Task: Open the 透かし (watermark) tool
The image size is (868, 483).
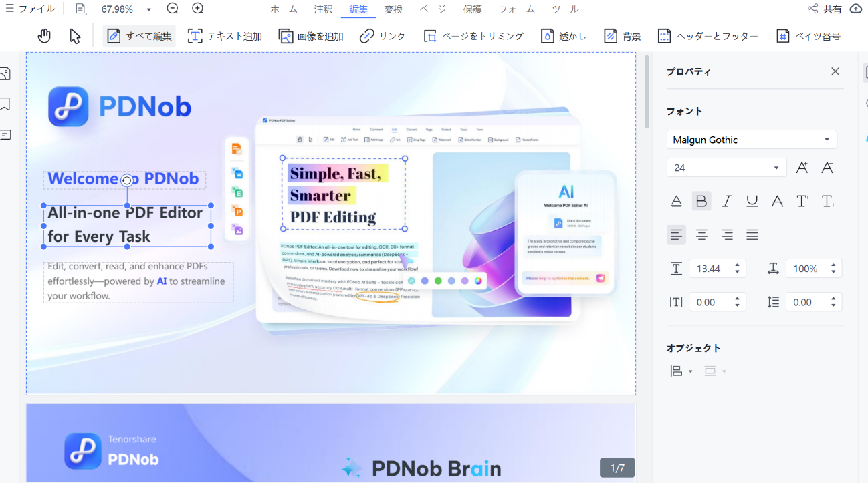Action: (564, 35)
